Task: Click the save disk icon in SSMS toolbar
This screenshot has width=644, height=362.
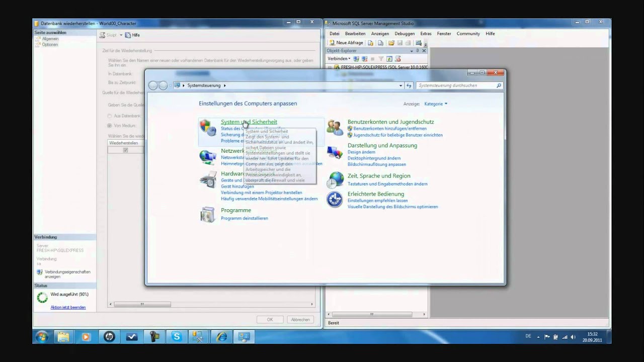Action: click(x=400, y=43)
